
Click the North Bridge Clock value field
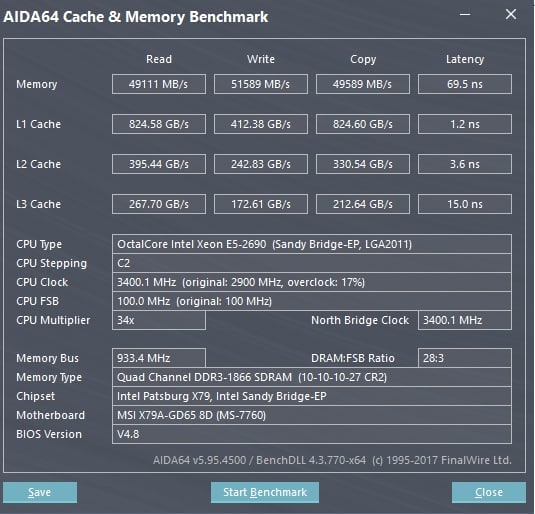tap(465, 320)
